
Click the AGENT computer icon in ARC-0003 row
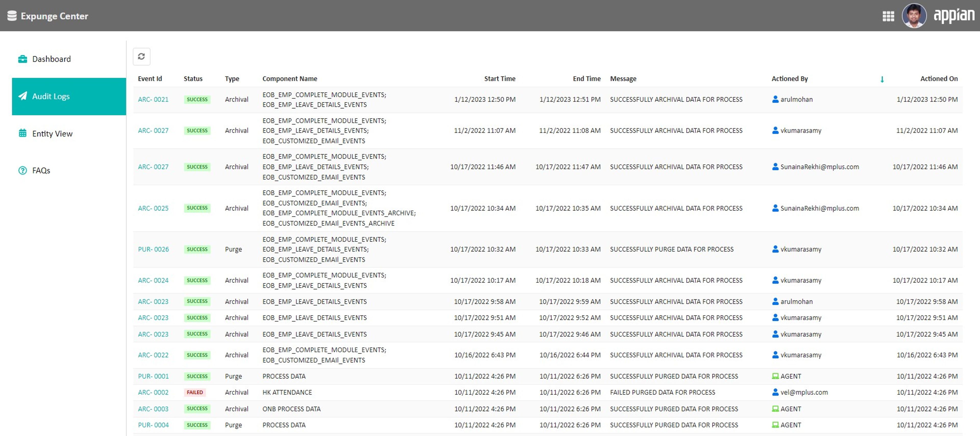775,409
